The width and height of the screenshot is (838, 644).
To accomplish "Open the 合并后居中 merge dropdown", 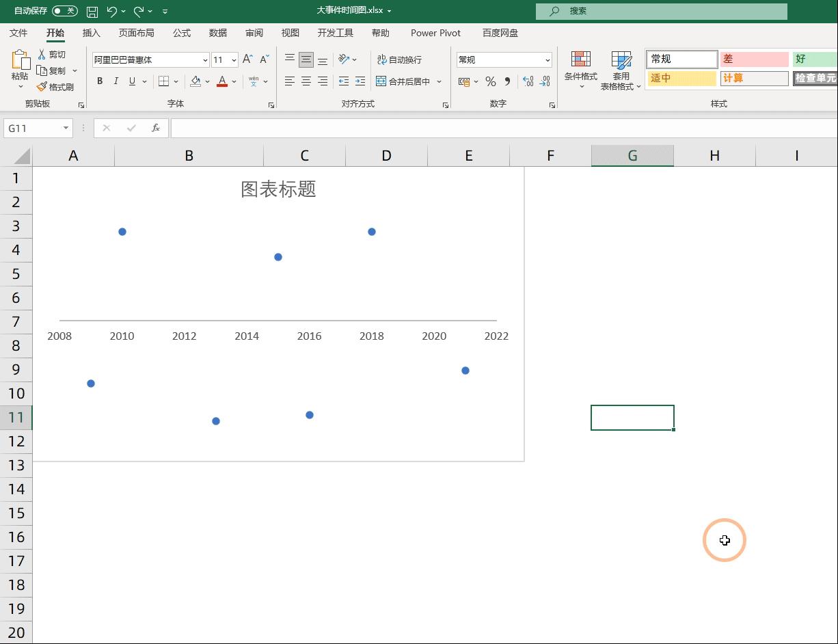I will coord(440,81).
